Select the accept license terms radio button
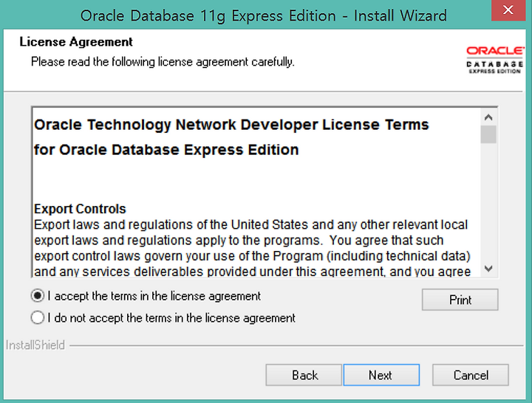The image size is (532, 403). [x=38, y=296]
